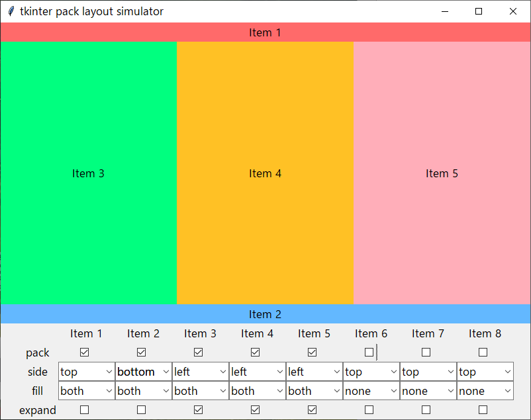Viewport: 531px width, 420px height.
Task: Open the side dropdown for Item 6
Action: (x=371, y=372)
